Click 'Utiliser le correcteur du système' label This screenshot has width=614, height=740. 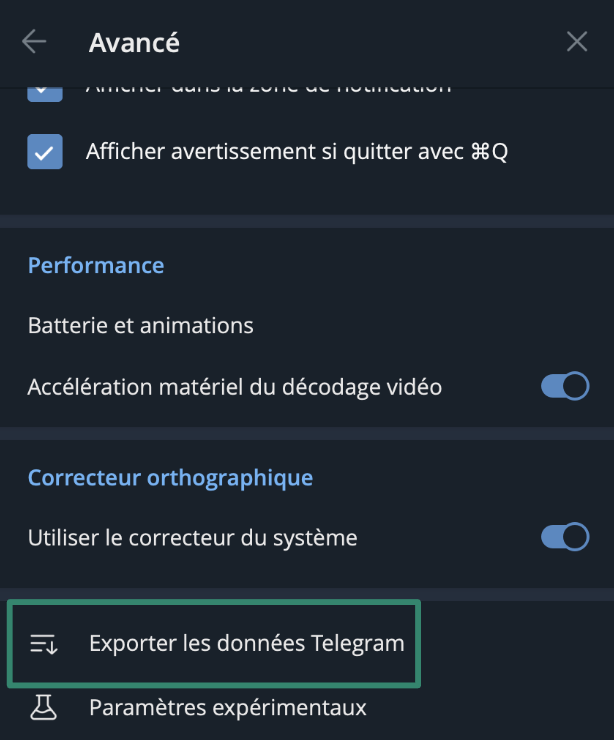click(x=192, y=537)
